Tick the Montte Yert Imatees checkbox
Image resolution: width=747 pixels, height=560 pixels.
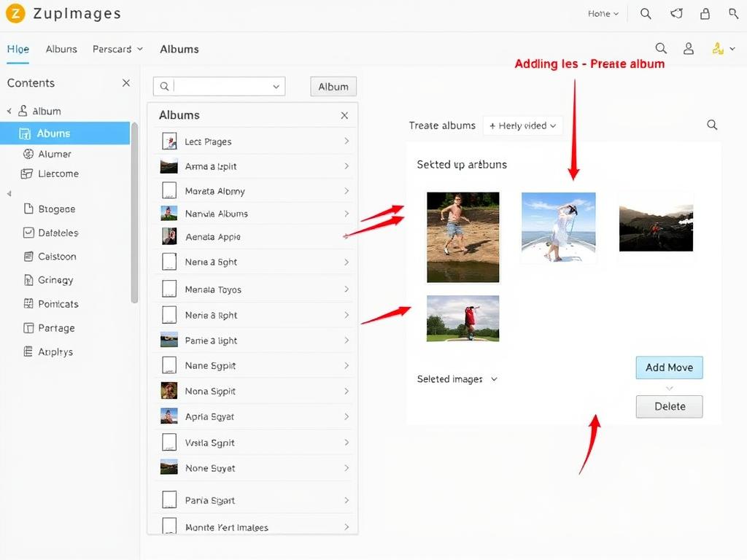pos(169,526)
